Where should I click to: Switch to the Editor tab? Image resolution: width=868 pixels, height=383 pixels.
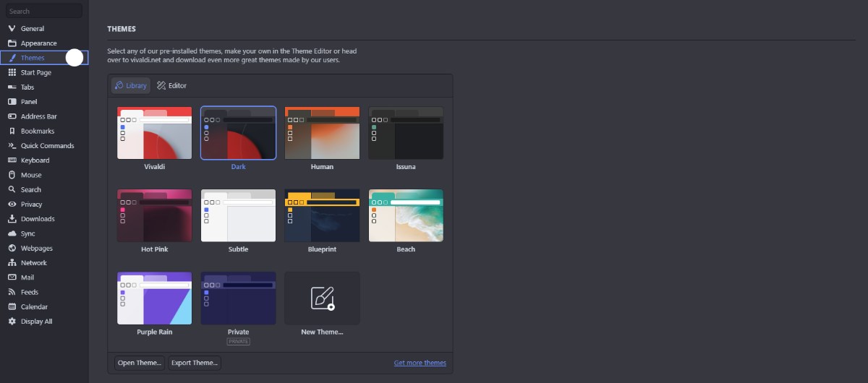pos(172,85)
